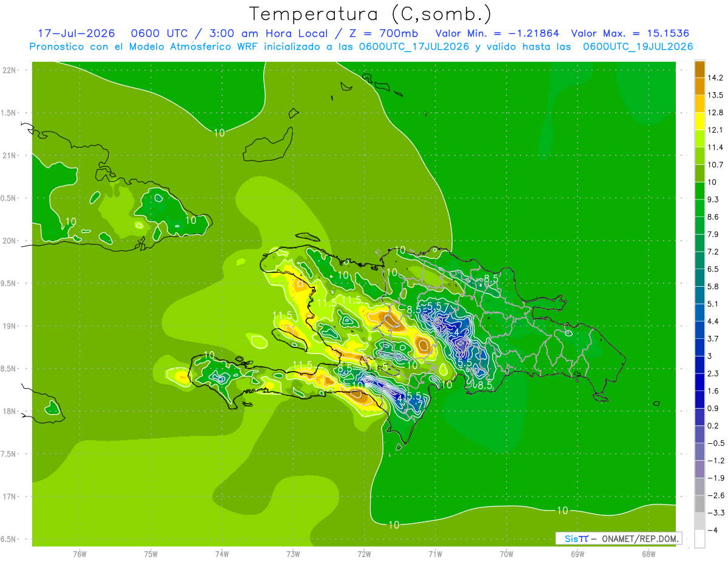Click the 22N latitude axis label

coord(9,70)
